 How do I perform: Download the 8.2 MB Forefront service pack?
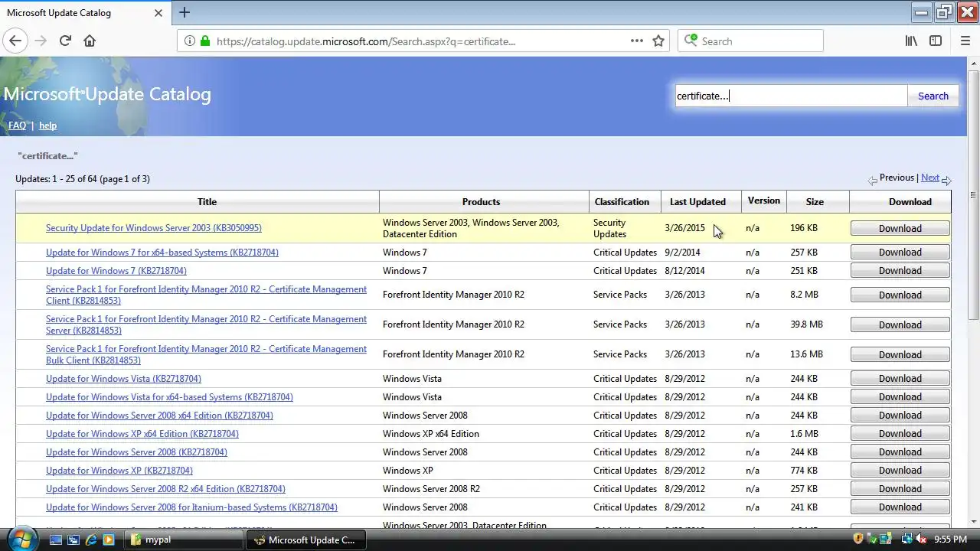[900, 295]
